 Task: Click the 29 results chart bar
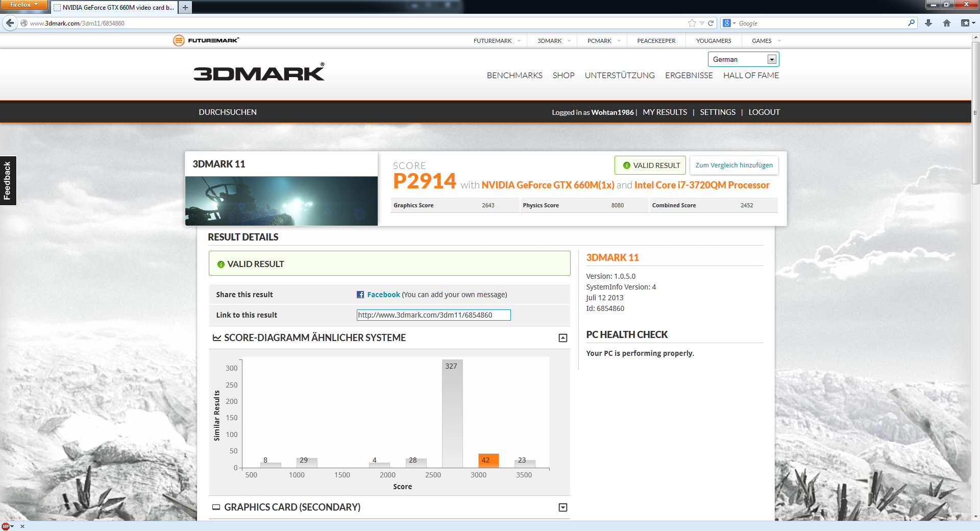click(307, 463)
